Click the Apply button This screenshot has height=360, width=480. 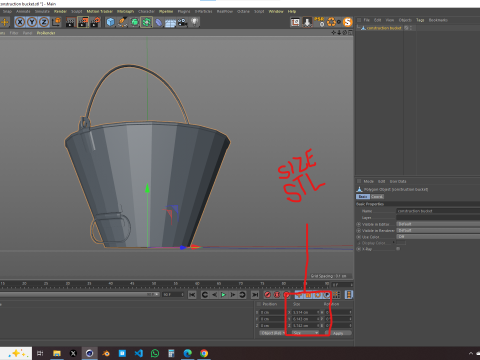tap(338, 333)
